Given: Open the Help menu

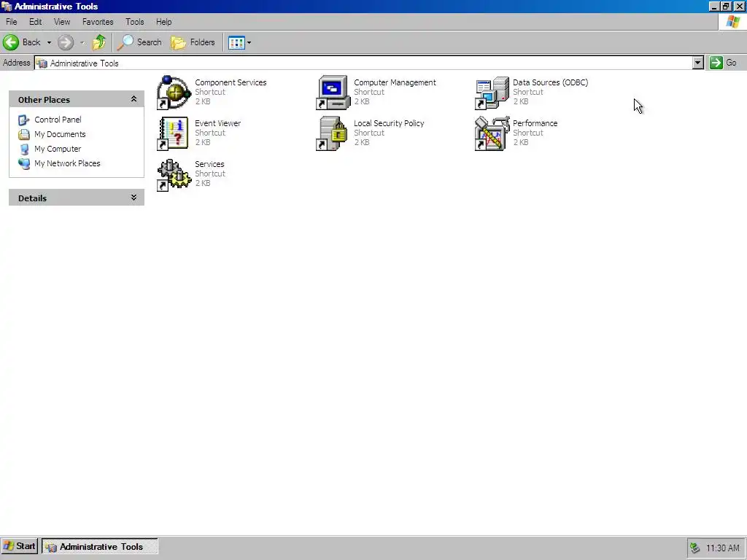Looking at the screenshot, I should pyautogui.click(x=164, y=22).
